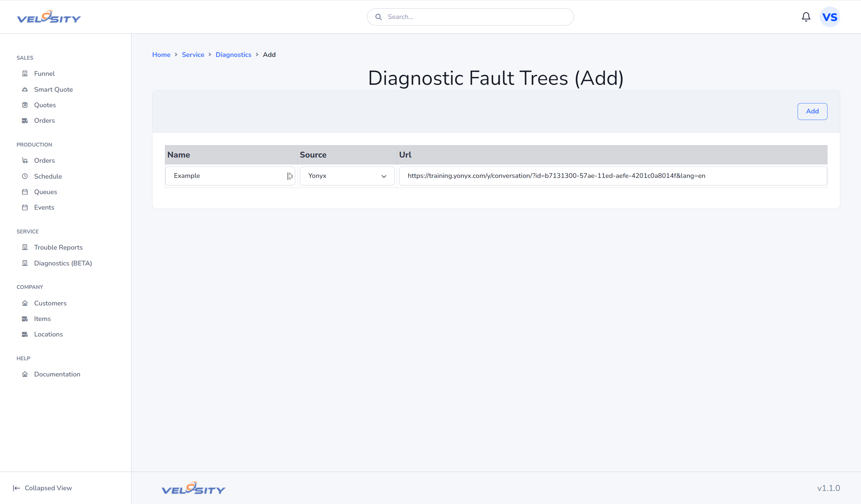The width and height of the screenshot is (861, 504).
Task: Click the Funnel sidebar icon
Action: [25, 73]
